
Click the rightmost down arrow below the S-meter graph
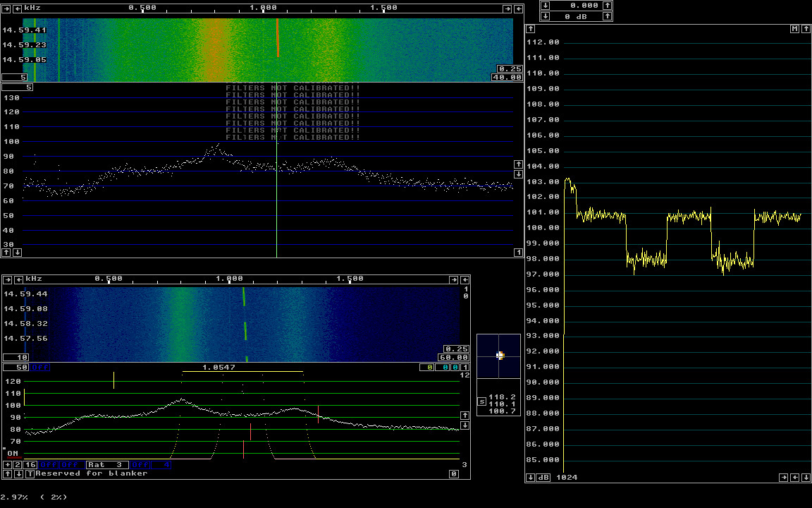tap(806, 478)
